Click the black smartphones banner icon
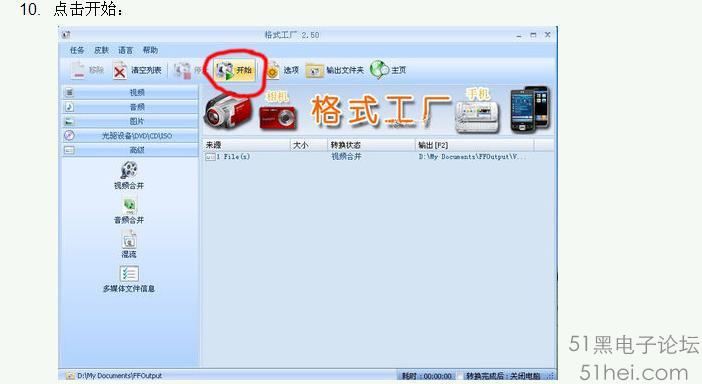This screenshot has width=702, height=384. (x=530, y=109)
